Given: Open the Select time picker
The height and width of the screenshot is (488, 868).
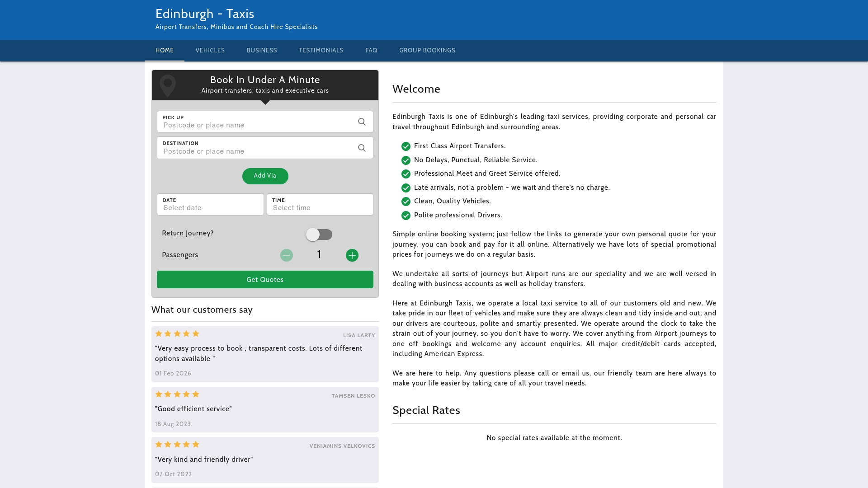Looking at the screenshot, I should [320, 207].
